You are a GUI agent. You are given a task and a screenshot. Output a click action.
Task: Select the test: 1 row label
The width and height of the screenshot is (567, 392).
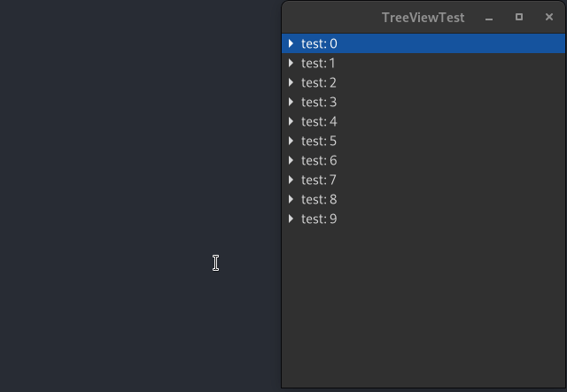pyautogui.click(x=319, y=63)
